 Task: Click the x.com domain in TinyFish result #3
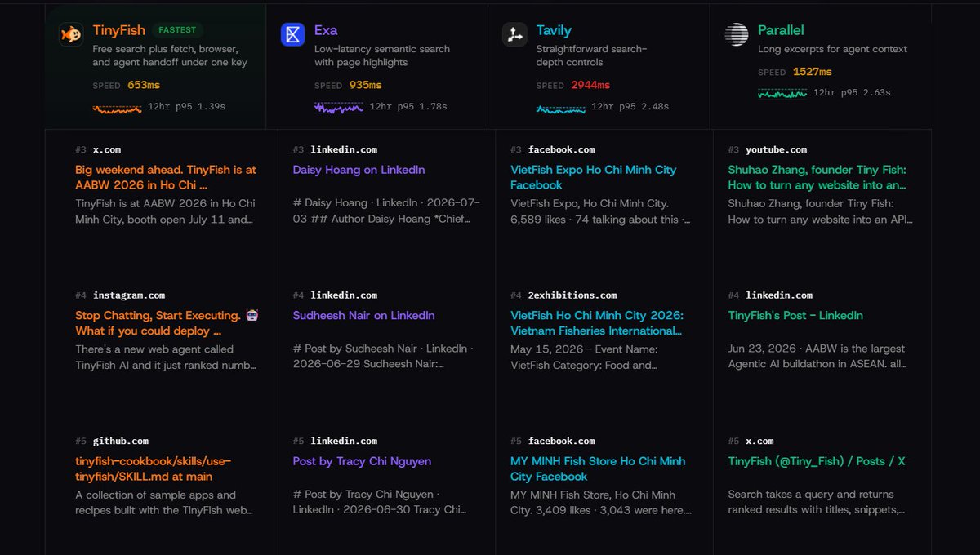click(107, 149)
